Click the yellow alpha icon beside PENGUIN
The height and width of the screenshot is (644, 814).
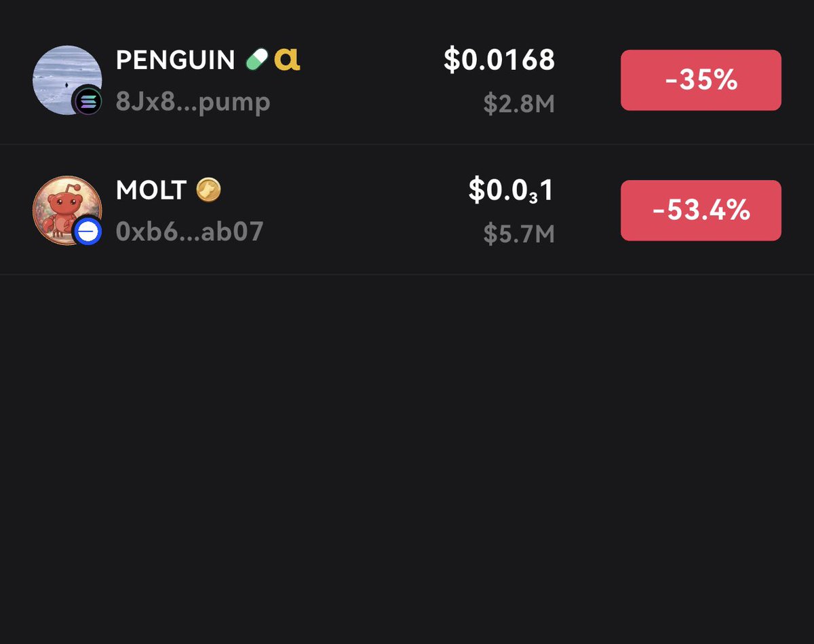coord(287,60)
